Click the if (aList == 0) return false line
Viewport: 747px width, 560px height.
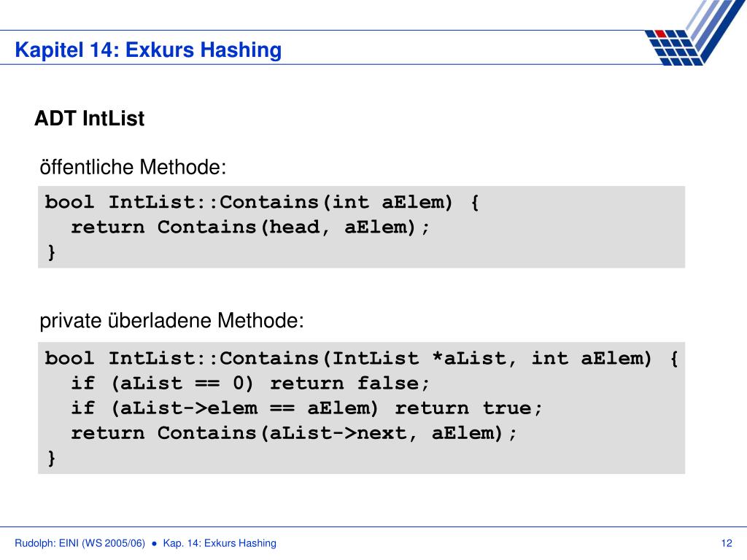point(250,384)
